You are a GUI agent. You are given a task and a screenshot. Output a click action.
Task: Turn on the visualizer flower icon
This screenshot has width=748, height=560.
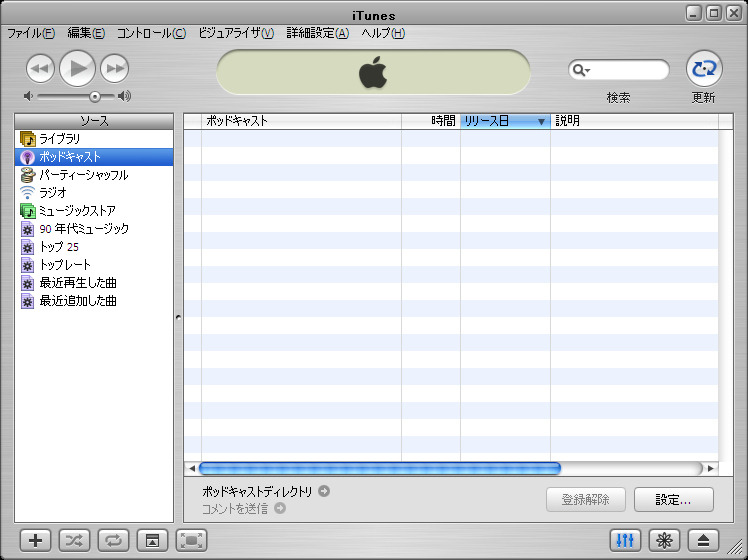point(665,540)
